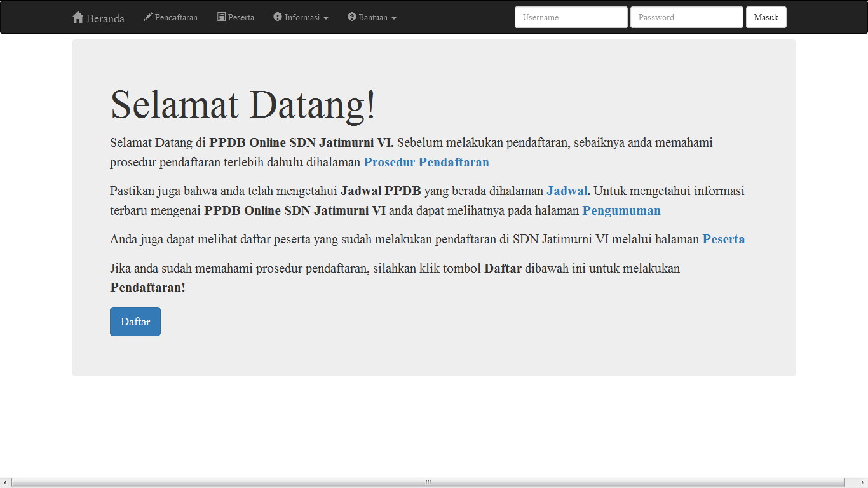This screenshot has width=868, height=488.
Task: Open the Prosedur Pendaftaran link
Action: [426, 162]
